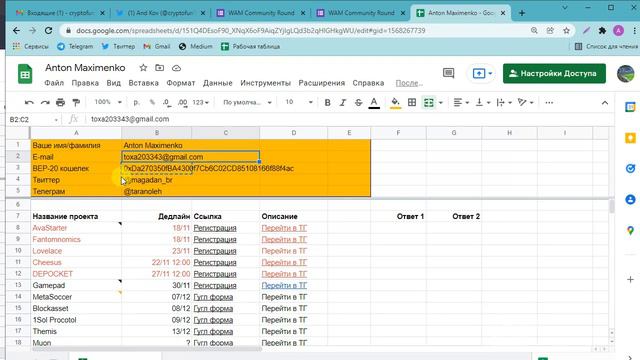Open the Формат menu
This screenshot has width=640, height=360.
[x=180, y=83]
